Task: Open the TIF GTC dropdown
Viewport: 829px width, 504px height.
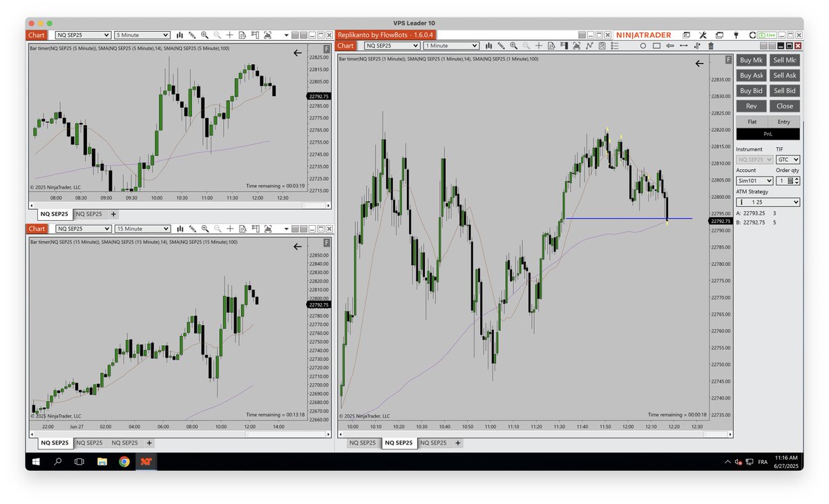Action: coord(788,159)
